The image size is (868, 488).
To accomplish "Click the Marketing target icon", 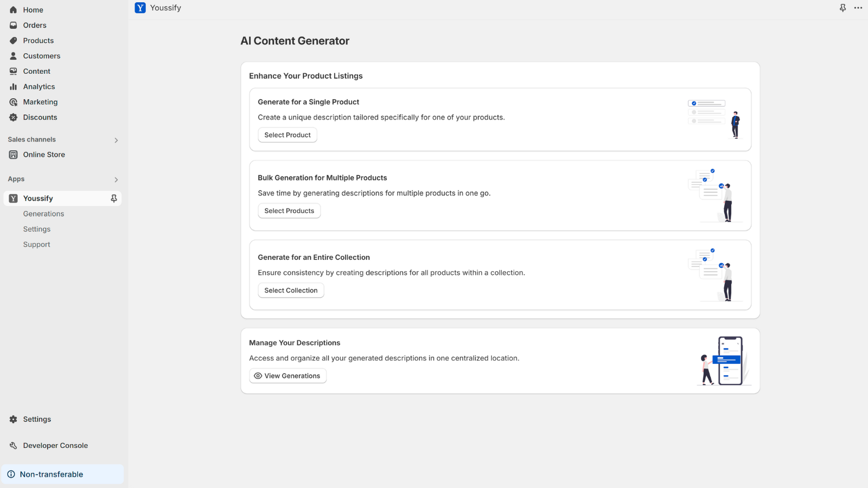I will click(x=14, y=102).
